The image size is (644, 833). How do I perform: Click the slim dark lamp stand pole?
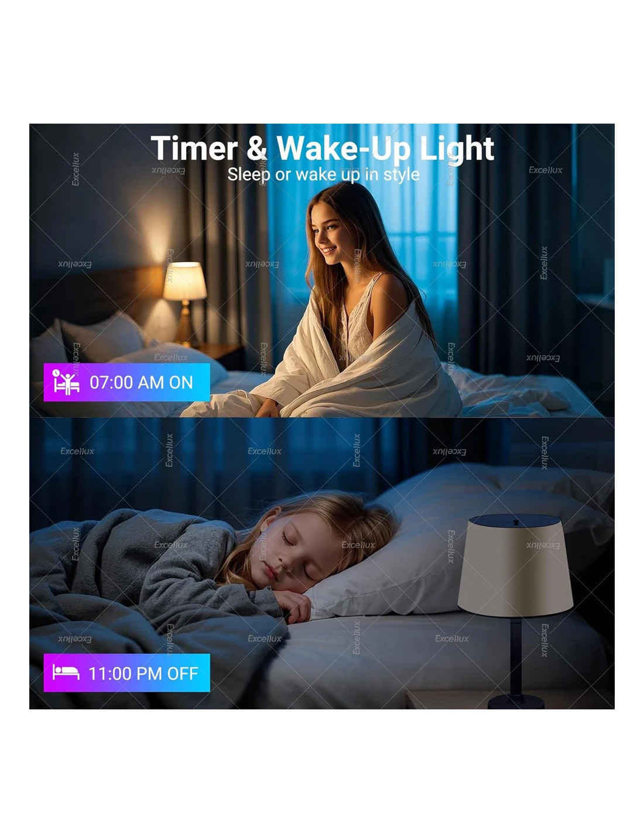pos(516,655)
